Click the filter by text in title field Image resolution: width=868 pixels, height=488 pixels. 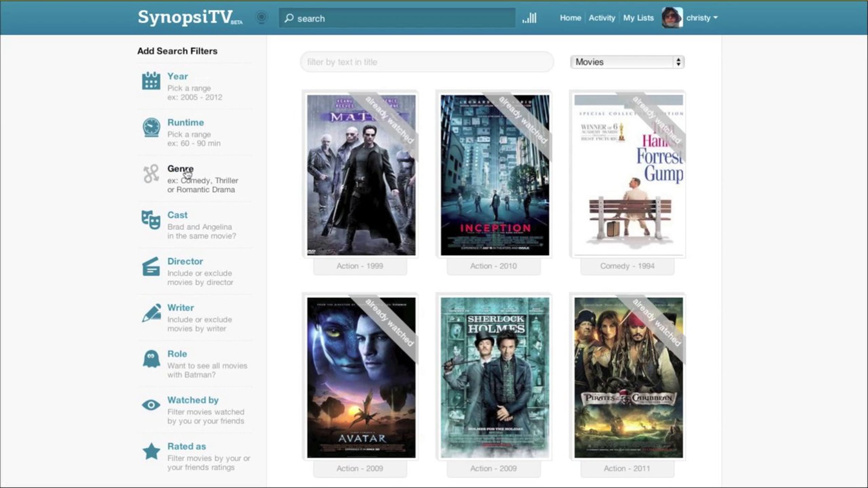pos(427,62)
